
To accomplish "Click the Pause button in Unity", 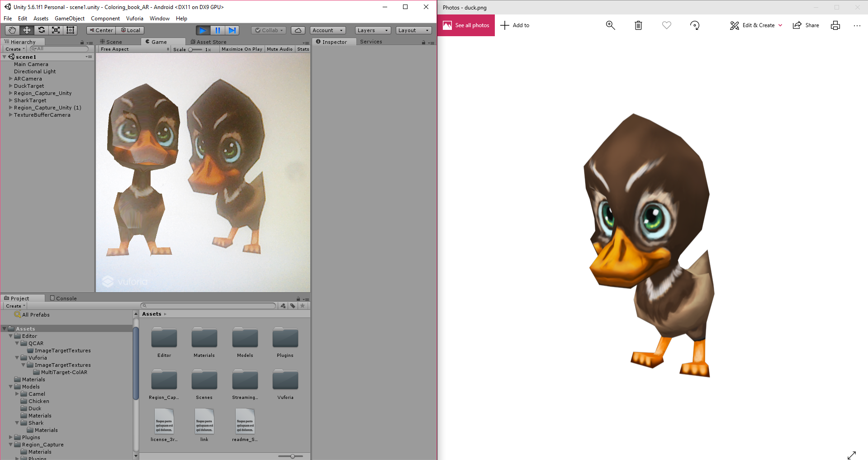I will (218, 30).
